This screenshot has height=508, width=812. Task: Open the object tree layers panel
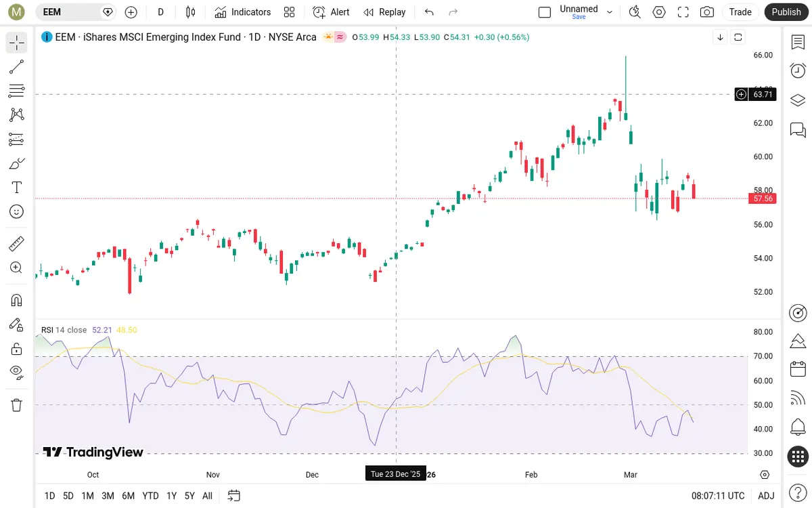[x=798, y=100]
